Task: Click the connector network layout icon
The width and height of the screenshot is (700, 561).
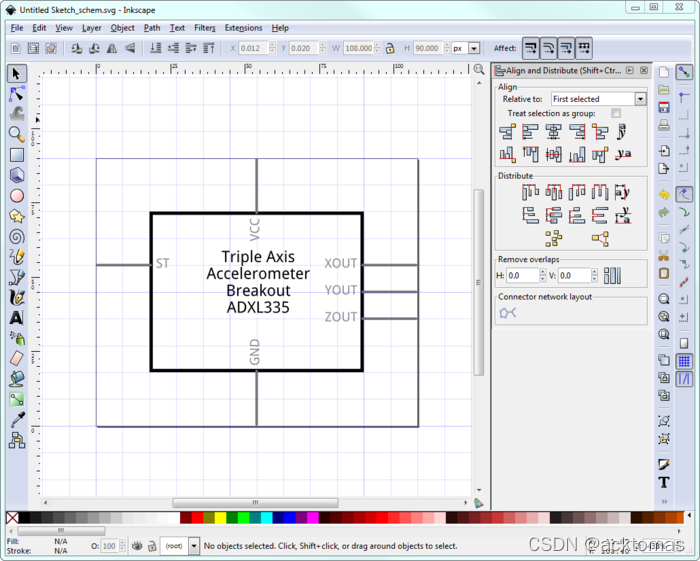Action: (x=508, y=313)
